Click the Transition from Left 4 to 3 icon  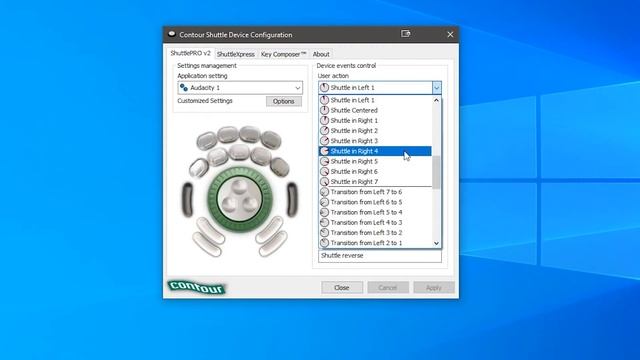tap(324, 222)
